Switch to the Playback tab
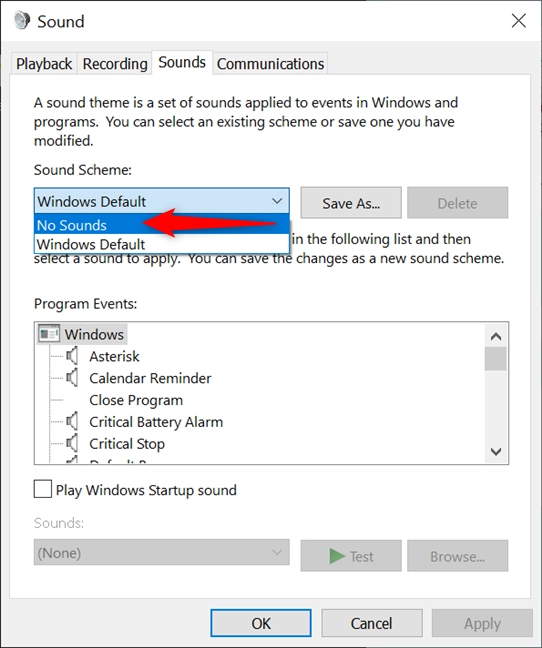The width and height of the screenshot is (542, 648). tap(44, 64)
